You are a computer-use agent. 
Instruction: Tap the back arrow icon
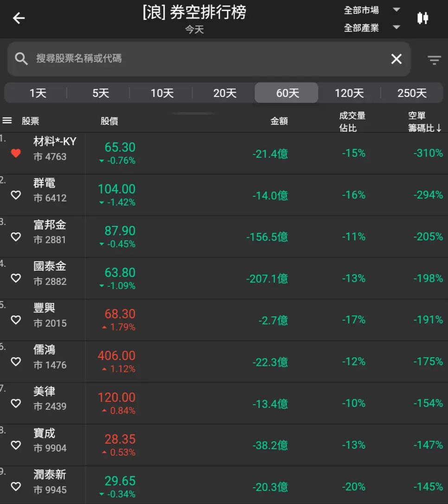coord(19,18)
